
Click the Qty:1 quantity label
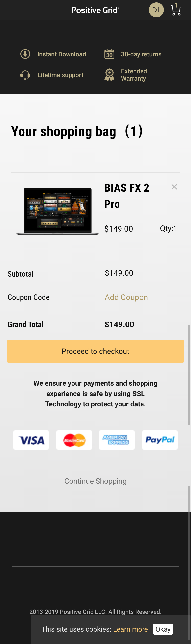[x=168, y=228]
